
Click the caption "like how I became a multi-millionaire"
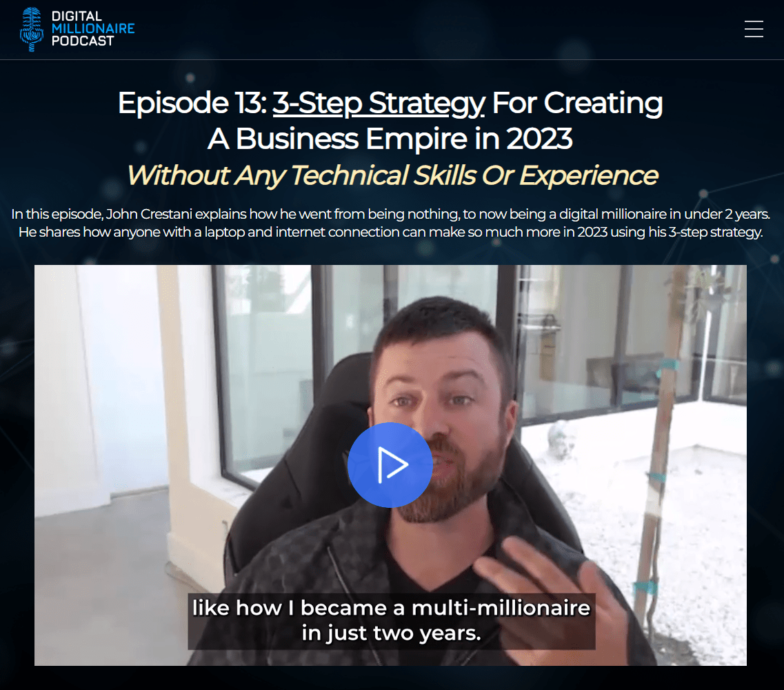391,608
